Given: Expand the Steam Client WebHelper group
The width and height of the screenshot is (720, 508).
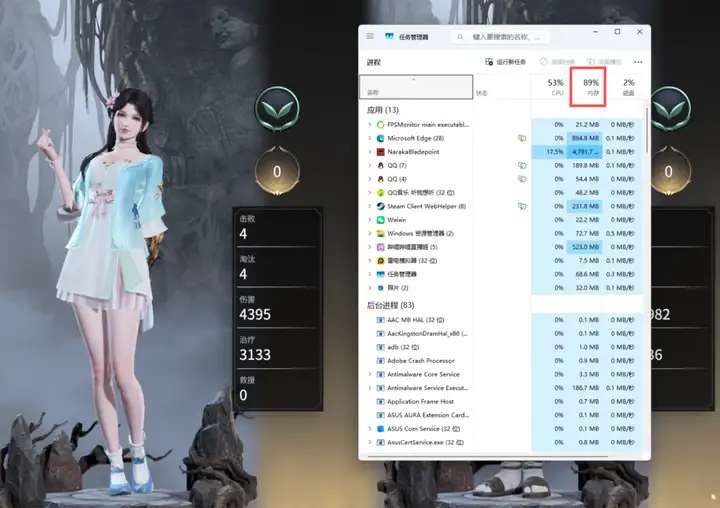Looking at the screenshot, I should point(370,206).
